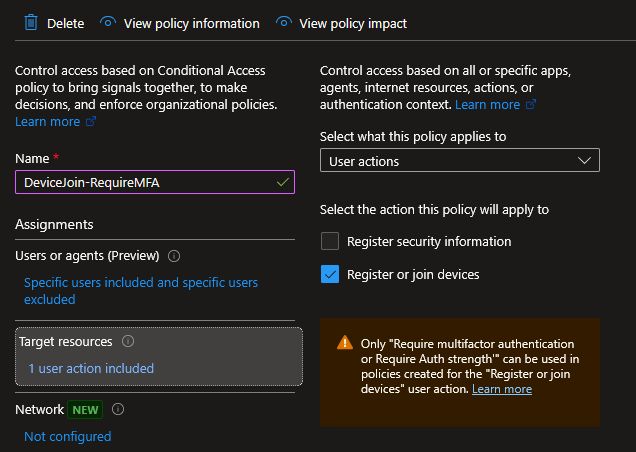
Task: Click the policy Name input field
Action: pyautogui.click(x=145, y=182)
